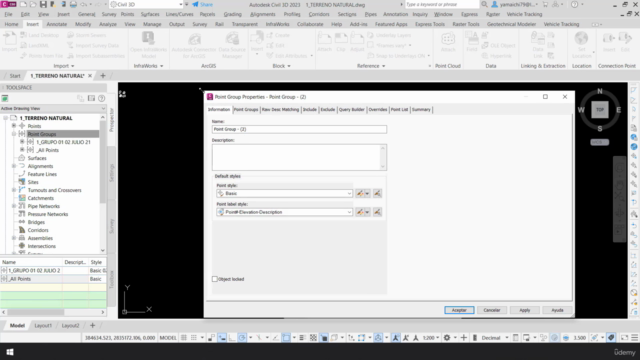Expand the Import ribbon panel
The image size is (640, 360).
coord(64,66)
